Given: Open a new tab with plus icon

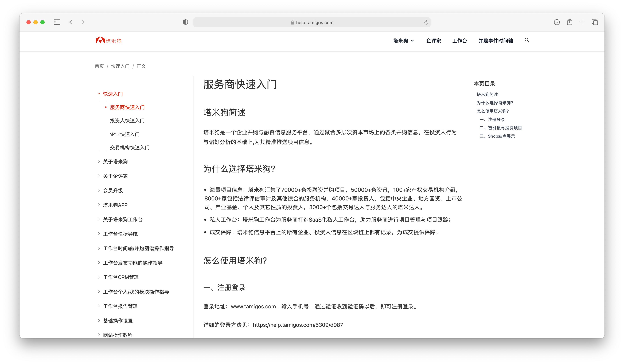Looking at the screenshot, I should (x=582, y=22).
